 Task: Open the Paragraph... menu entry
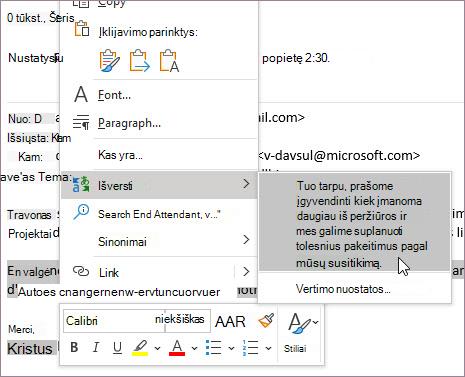point(159,123)
